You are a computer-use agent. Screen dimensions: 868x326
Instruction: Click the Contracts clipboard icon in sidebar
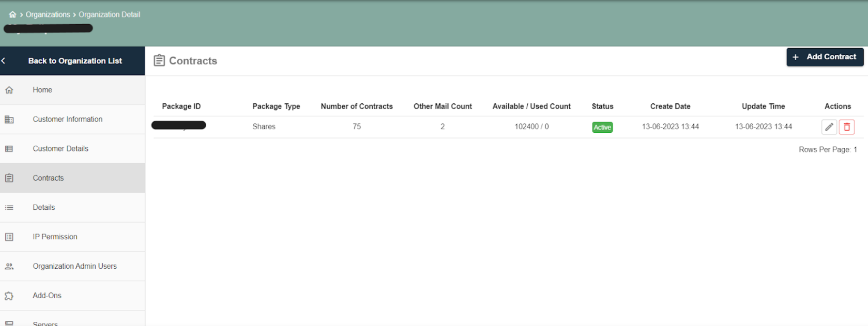pyautogui.click(x=9, y=178)
